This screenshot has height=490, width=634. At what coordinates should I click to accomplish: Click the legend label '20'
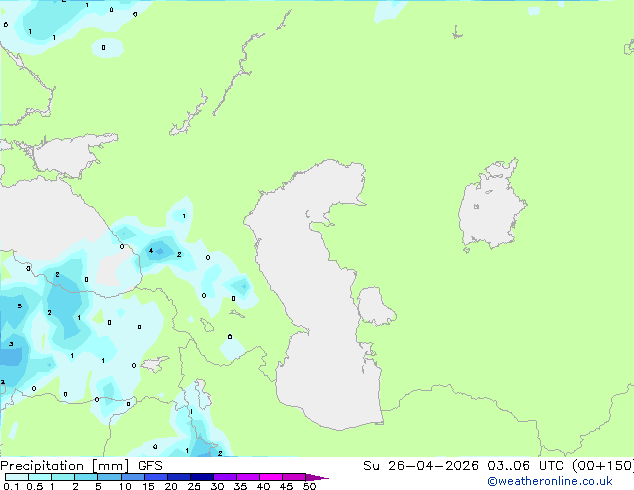[x=171, y=486]
